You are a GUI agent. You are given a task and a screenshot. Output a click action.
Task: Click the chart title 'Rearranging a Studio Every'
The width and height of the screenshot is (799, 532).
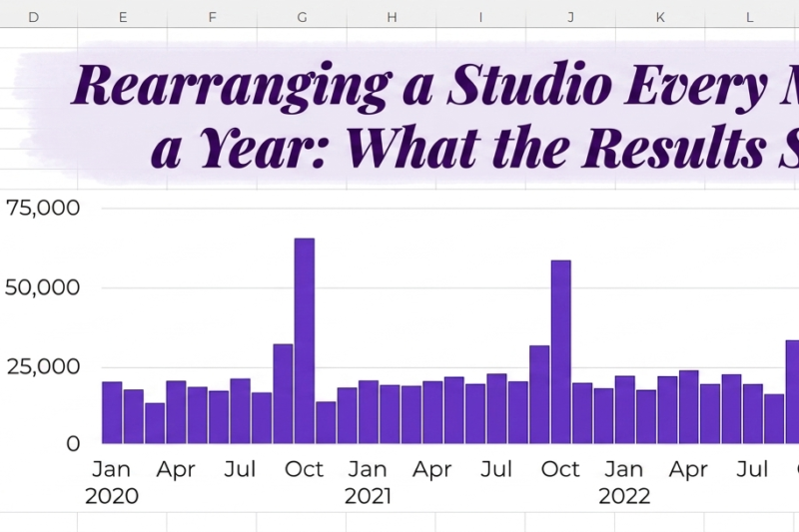(x=419, y=86)
